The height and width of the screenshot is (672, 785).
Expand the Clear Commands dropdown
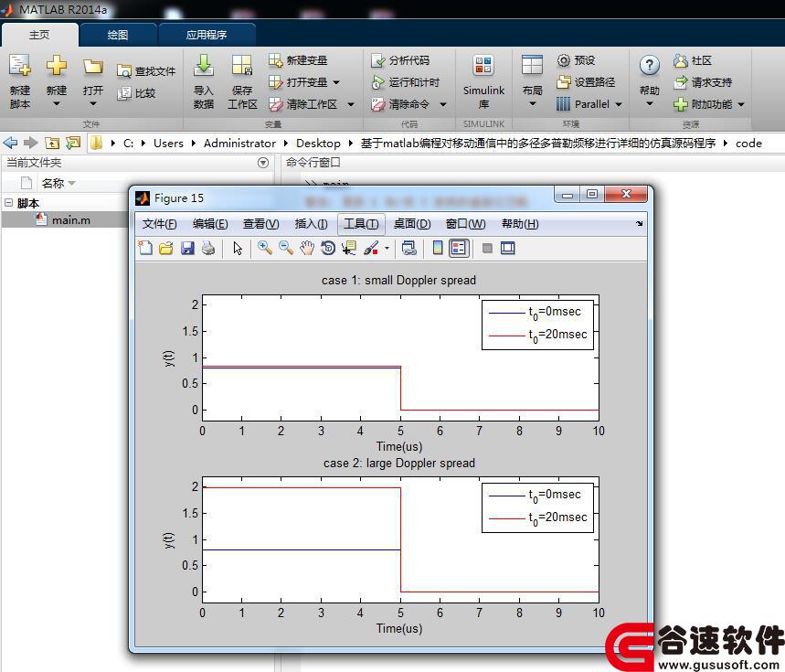443,104
